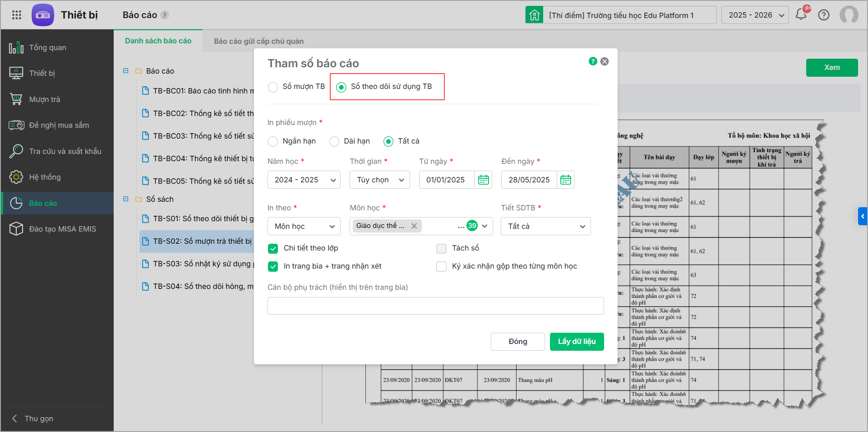Open the help question mark in header
Image resolution: width=868 pixels, height=432 pixels.
pos(824,15)
